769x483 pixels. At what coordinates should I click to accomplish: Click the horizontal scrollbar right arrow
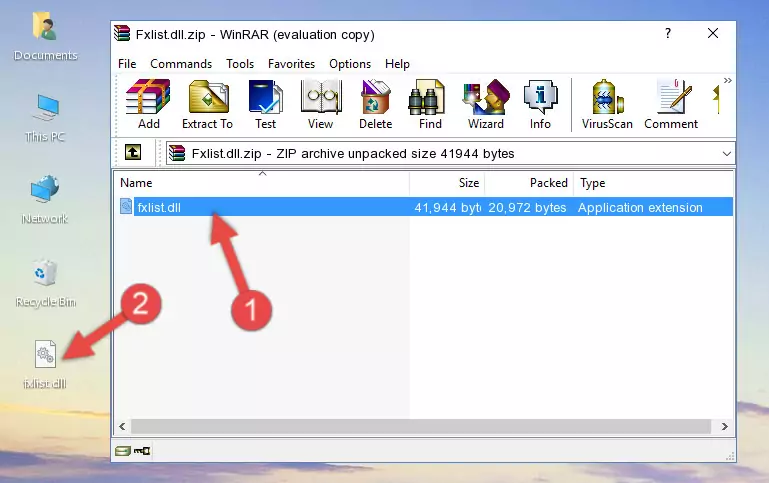pos(724,427)
